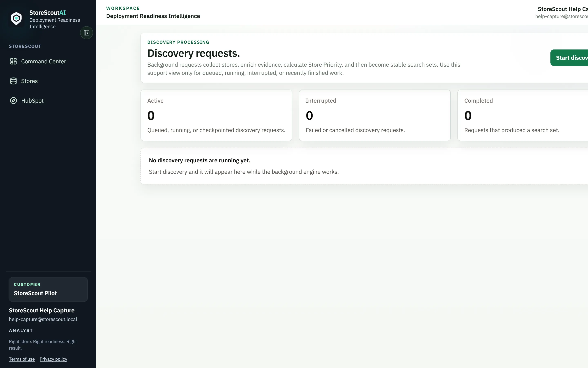
Task: Click the Stores database icon
Action: point(13,81)
